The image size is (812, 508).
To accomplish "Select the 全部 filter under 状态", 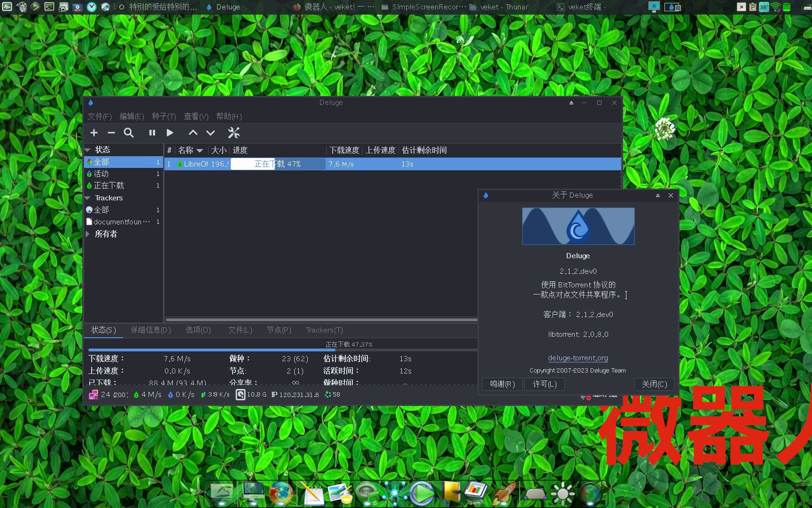I will pos(123,162).
